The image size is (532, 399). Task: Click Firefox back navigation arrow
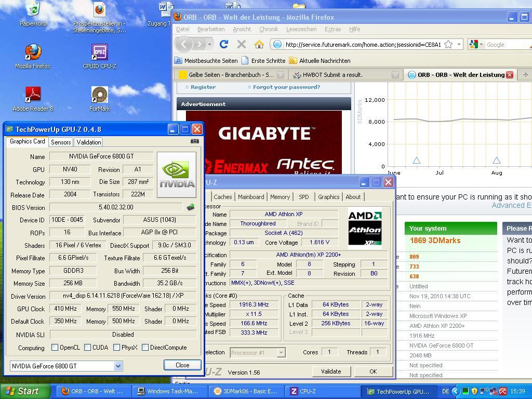coord(183,44)
